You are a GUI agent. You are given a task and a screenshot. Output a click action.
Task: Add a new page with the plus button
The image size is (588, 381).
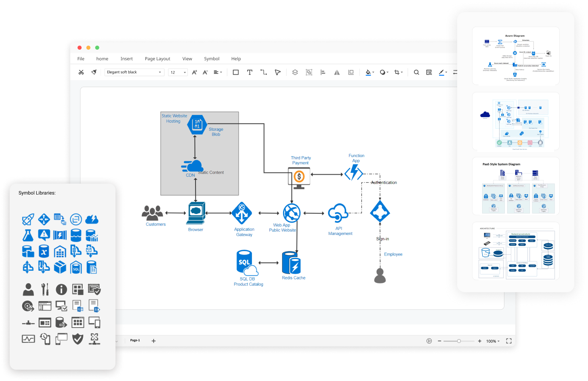[x=153, y=341]
